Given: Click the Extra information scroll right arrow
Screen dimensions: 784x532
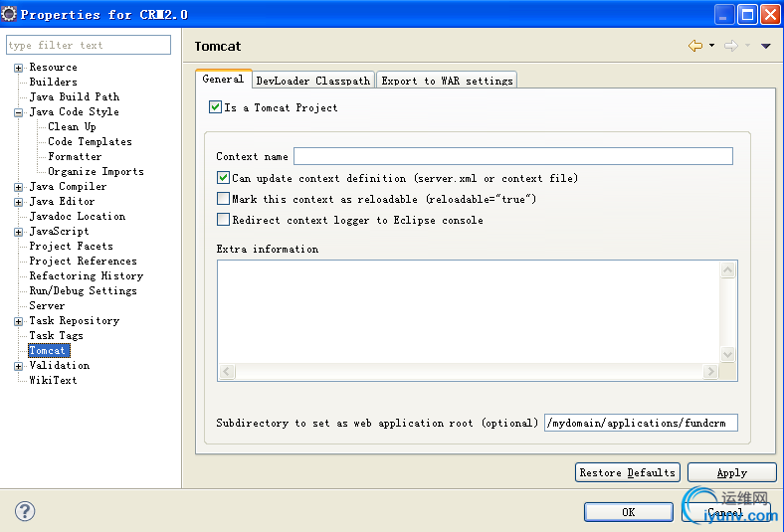Looking at the screenshot, I should 710,371.
